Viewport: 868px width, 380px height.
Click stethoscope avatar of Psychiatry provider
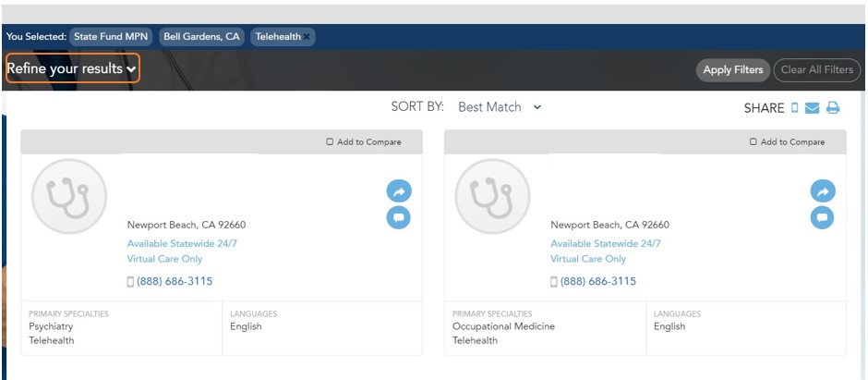[x=69, y=196]
